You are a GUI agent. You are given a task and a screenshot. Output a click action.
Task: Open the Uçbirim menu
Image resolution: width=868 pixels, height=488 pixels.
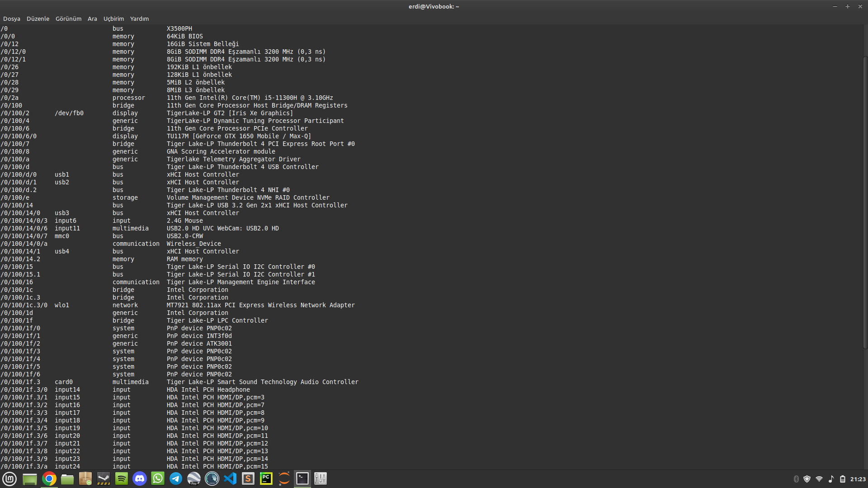113,19
